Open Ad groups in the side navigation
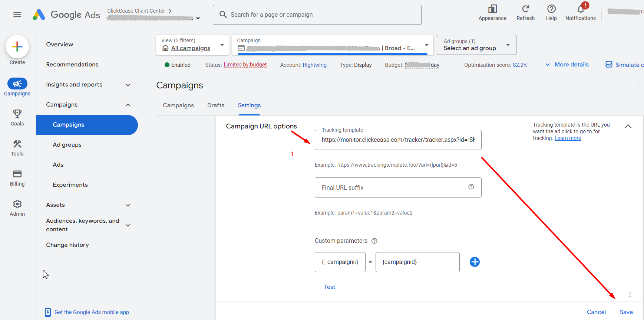This screenshot has height=320, width=644. 67,145
